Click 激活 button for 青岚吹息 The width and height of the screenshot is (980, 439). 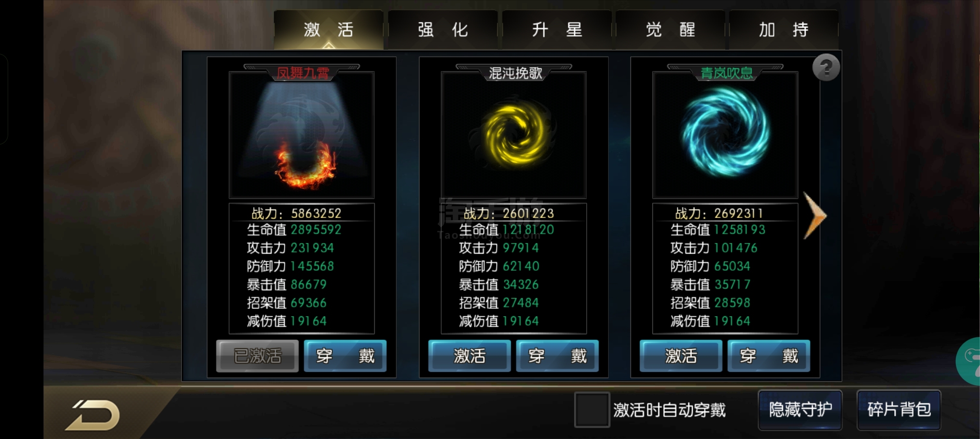click(681, 356)
